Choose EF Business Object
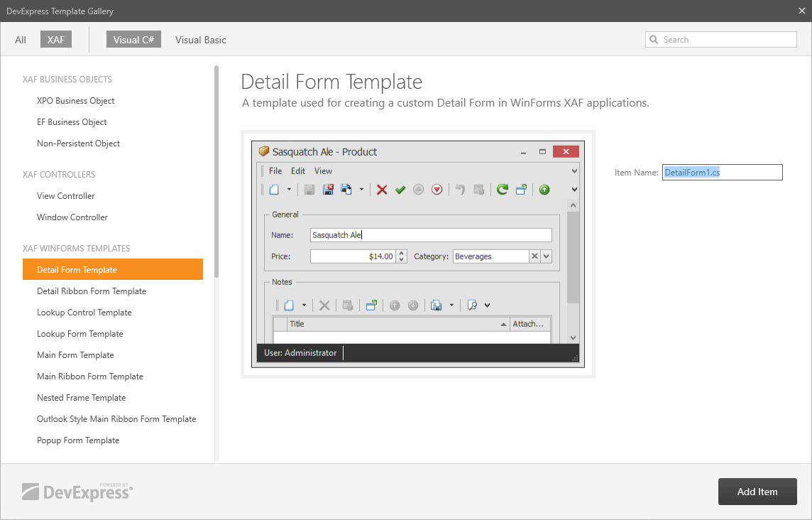Screen dimensions: 812x520 [x=72, y=122]
